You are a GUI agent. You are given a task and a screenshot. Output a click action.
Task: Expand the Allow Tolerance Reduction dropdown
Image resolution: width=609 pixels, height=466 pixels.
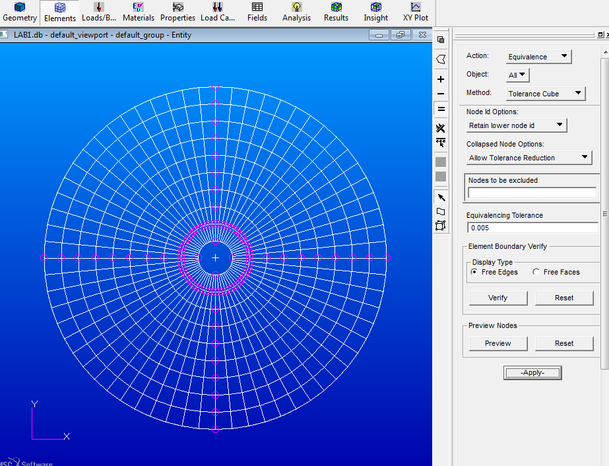(x=531, y=157)
